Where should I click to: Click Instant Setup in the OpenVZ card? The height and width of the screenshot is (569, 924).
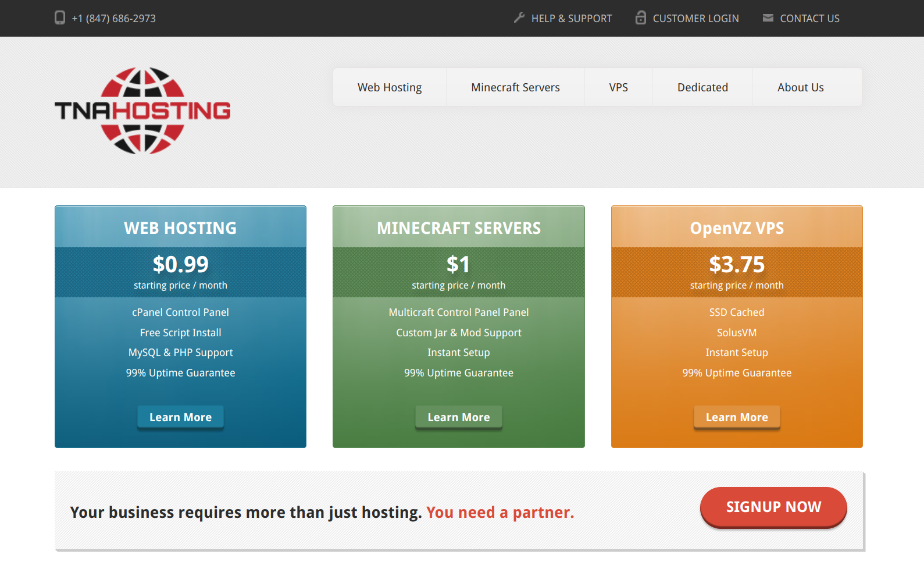tap(737, 353)
